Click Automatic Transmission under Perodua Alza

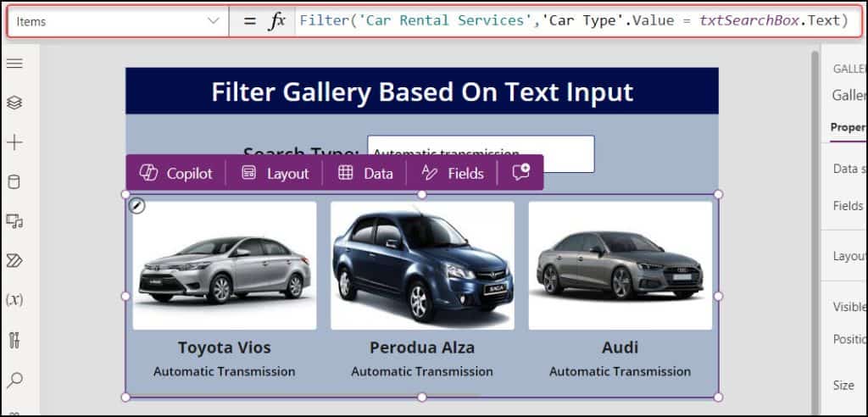(422, 371)
